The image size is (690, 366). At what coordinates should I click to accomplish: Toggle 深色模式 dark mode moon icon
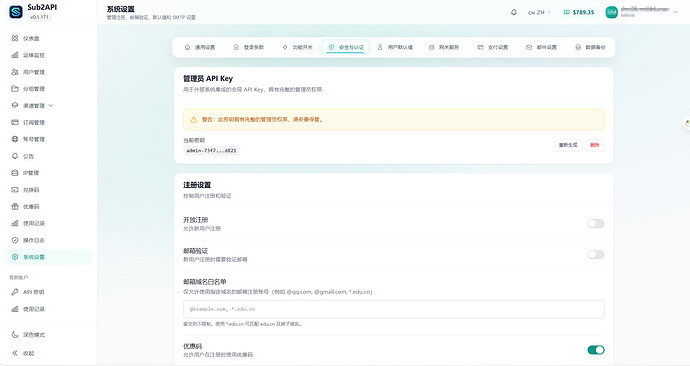pos(15,335)
